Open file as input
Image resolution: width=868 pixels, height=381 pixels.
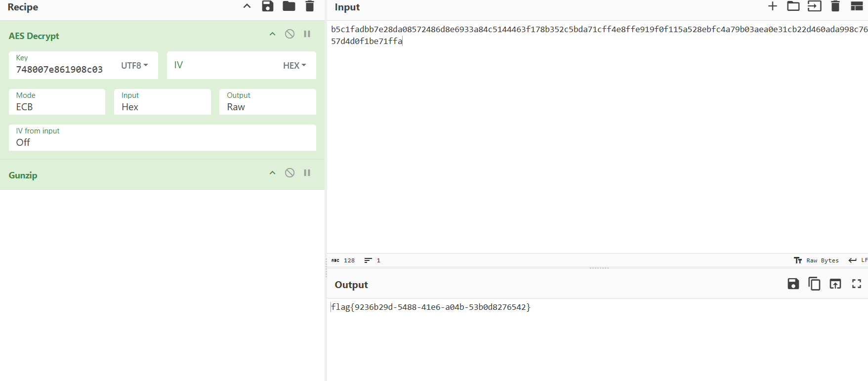[x=814, y=6]
